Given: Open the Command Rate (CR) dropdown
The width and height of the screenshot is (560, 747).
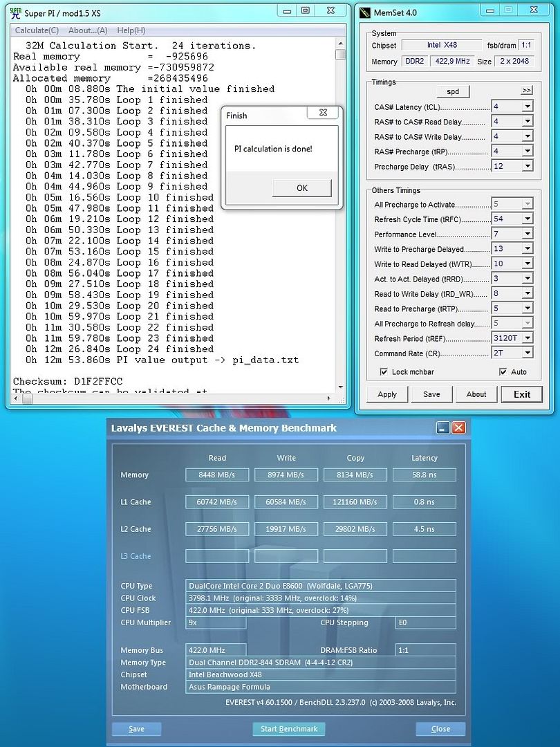Looking at the screenshot, I should (527, 353).
